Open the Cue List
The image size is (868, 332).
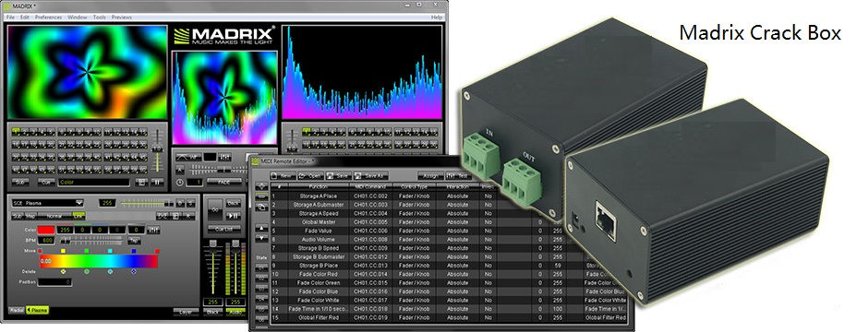(224, 229)
